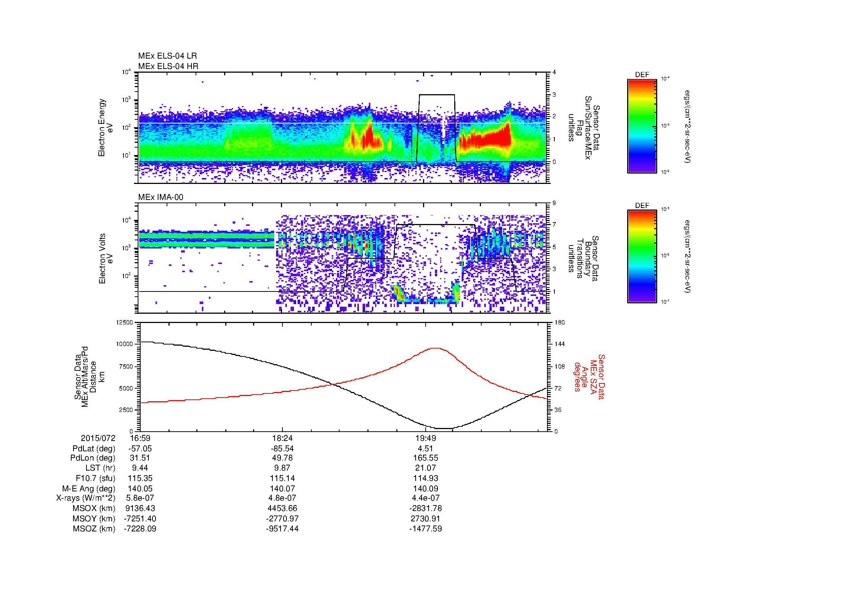
Task: Click the PdLon value '49.78'
Action: click(282, 458)
